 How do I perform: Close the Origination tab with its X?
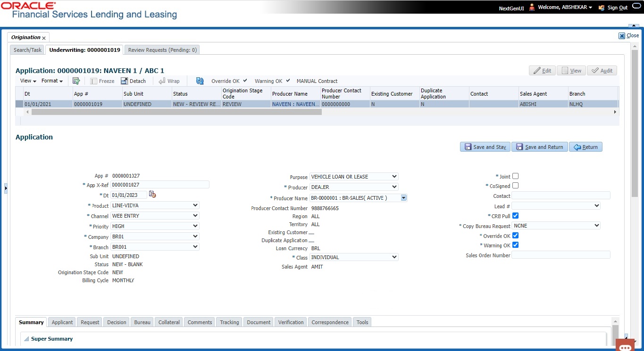[44, 38]
